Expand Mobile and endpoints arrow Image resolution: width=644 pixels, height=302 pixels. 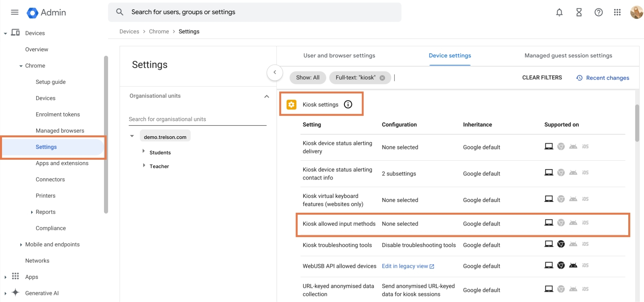point(21,245)
